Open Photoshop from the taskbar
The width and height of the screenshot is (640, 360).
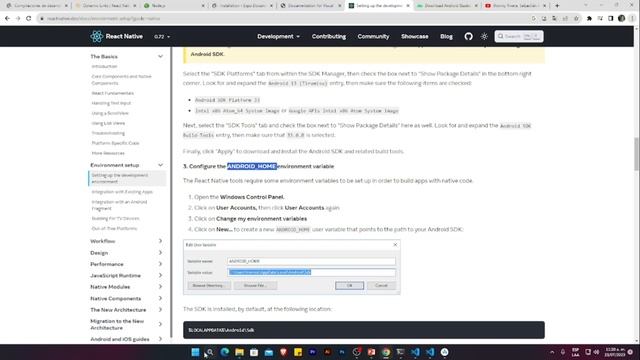(x=342, y=352)
